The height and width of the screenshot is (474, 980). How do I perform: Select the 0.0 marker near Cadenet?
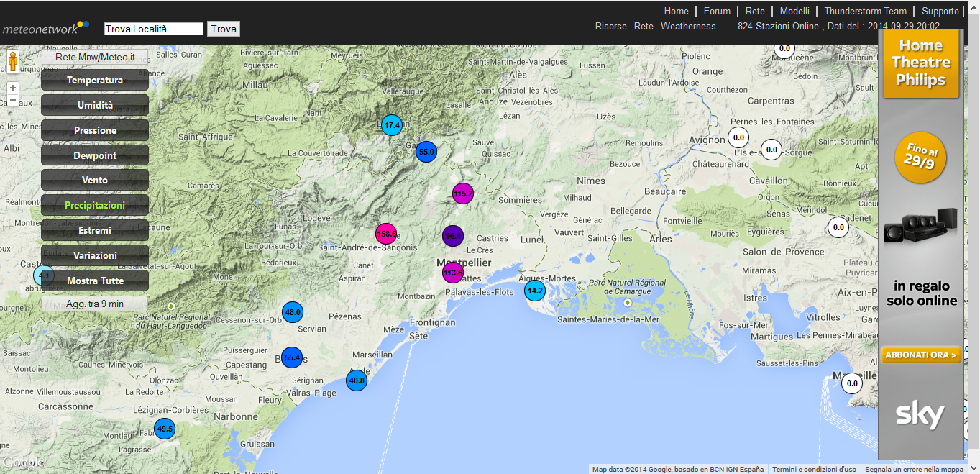[838, 227]
